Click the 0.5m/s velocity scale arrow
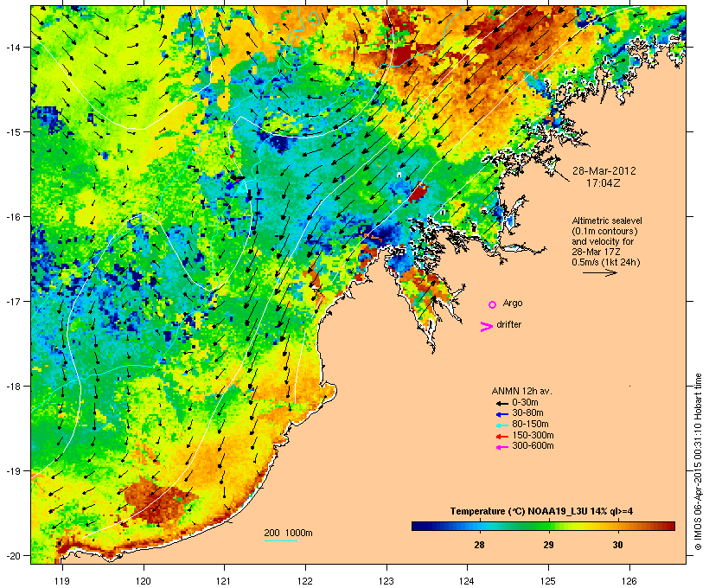Screen dimensions: 709x588 [x=599, y=272]
